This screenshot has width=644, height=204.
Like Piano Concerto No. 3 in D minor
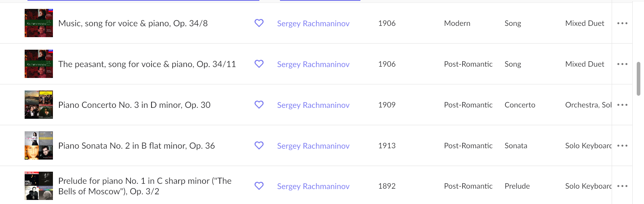pyautogui.click(x=259, y=105)
